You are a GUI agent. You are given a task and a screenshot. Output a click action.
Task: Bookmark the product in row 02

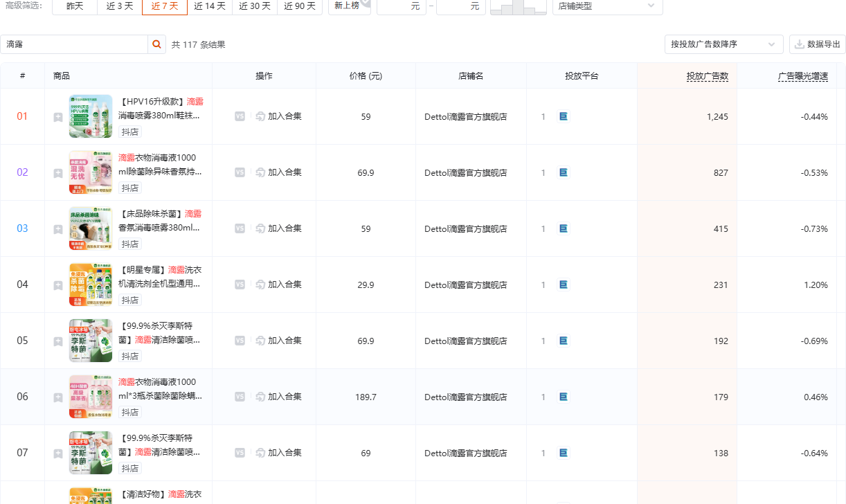pos(58,173)
